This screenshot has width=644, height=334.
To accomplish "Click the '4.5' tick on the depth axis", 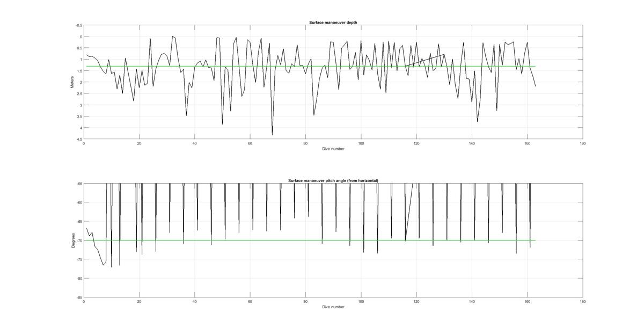I will tap(80, 139).
